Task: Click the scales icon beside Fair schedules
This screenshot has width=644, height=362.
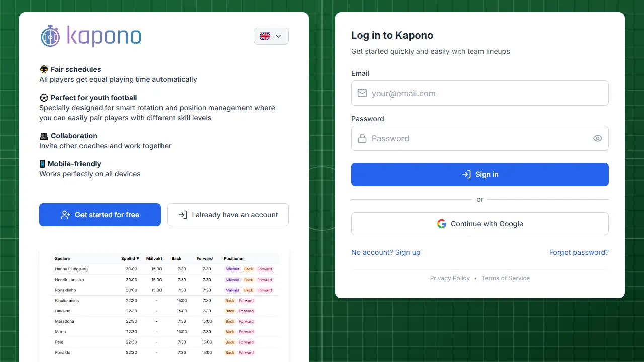Action: 44,69
